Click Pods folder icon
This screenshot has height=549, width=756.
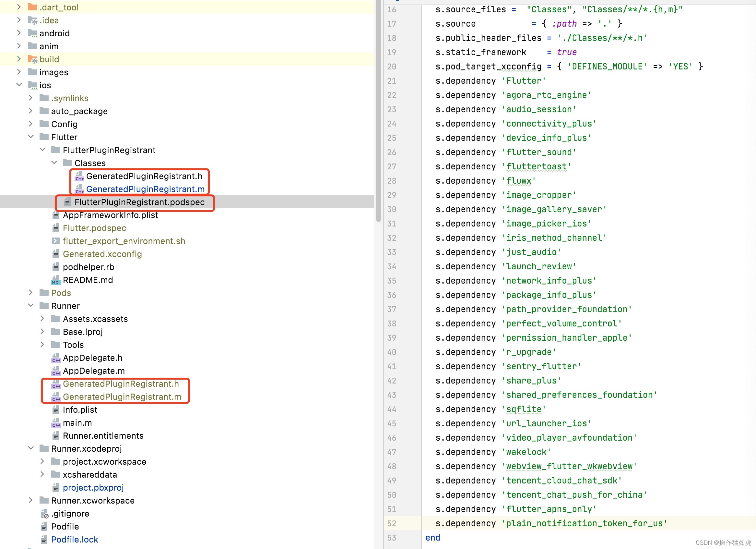pyautogui.click(x=44, y=293)
